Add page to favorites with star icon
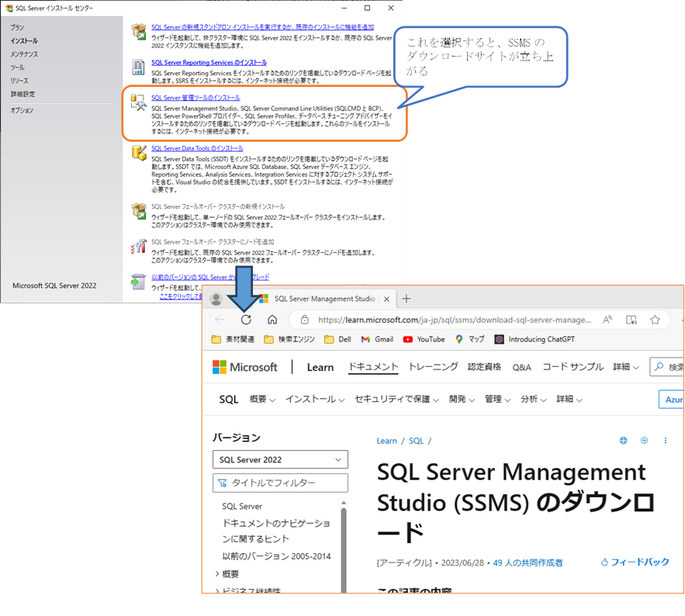This screenshot has height=616, width=685. click(655, 320)
